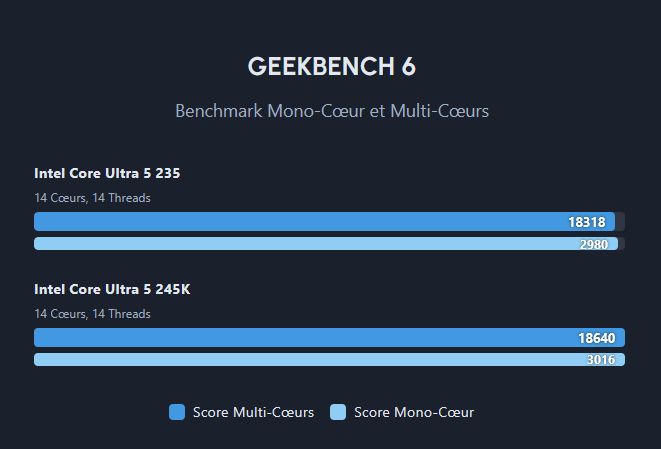661x449 pixels.
Task: Click the cores and threads text under Ultra 5 245K
Action: [x=92, y=314]
